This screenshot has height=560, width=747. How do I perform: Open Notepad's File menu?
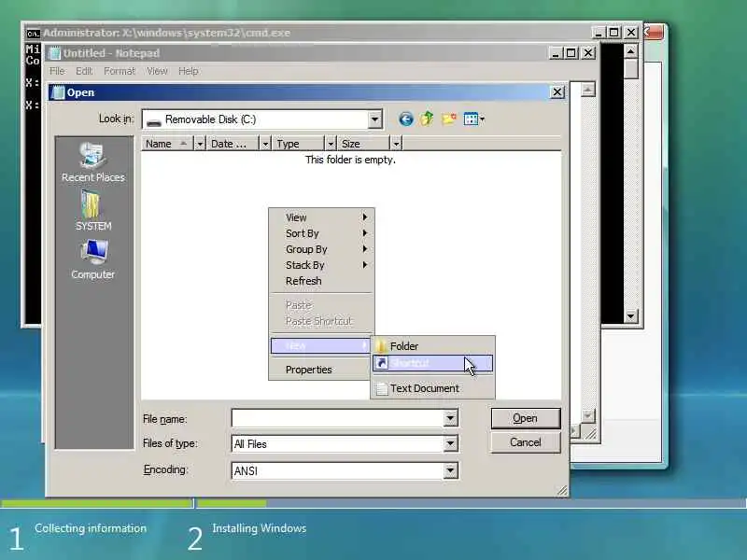click(x=57, y=71)
